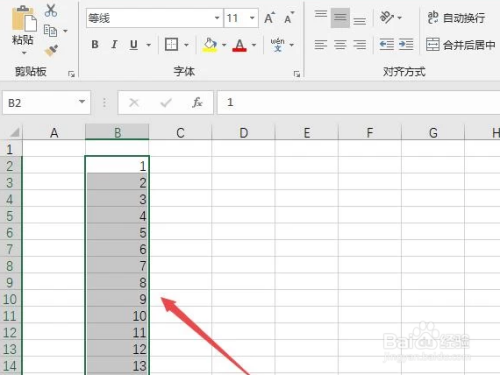Select row 1 header
This screenshot has height=375, width=500.
pyautogui.click(x=11, y=148)
